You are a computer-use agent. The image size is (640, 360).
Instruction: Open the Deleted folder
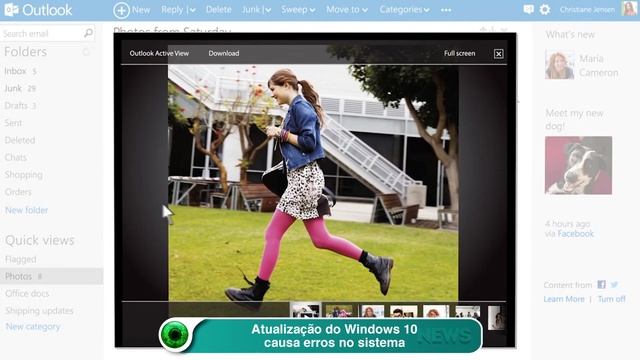tap(20, 140)
